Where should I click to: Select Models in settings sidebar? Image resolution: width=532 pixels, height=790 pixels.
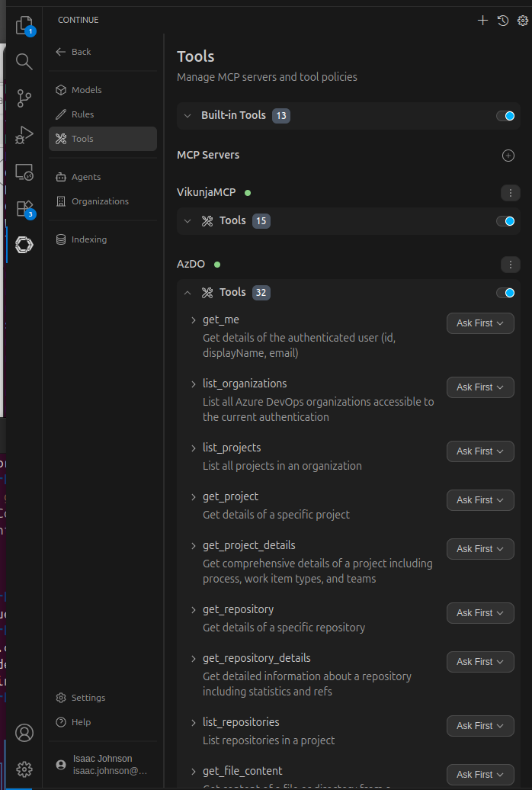[86, 90]
